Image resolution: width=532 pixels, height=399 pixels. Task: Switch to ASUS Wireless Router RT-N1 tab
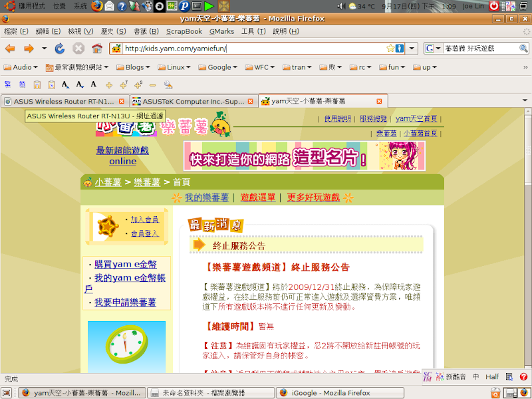[65, 101]
